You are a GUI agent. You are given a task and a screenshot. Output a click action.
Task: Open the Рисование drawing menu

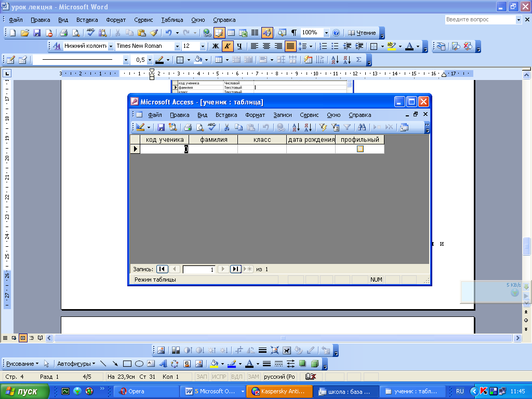[x=22, y=364]
